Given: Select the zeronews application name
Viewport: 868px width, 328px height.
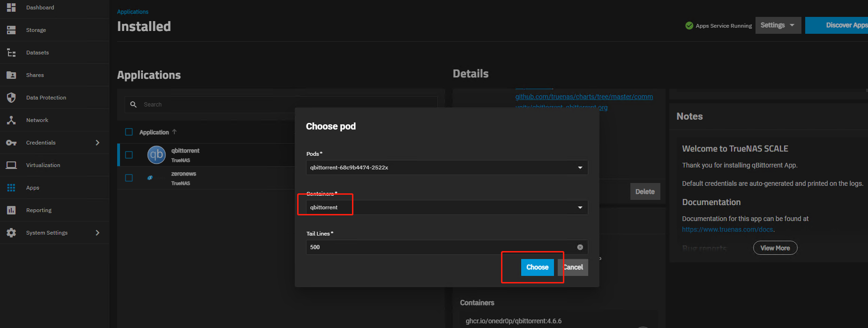Looking at the screenshot, I should (184, 174).
